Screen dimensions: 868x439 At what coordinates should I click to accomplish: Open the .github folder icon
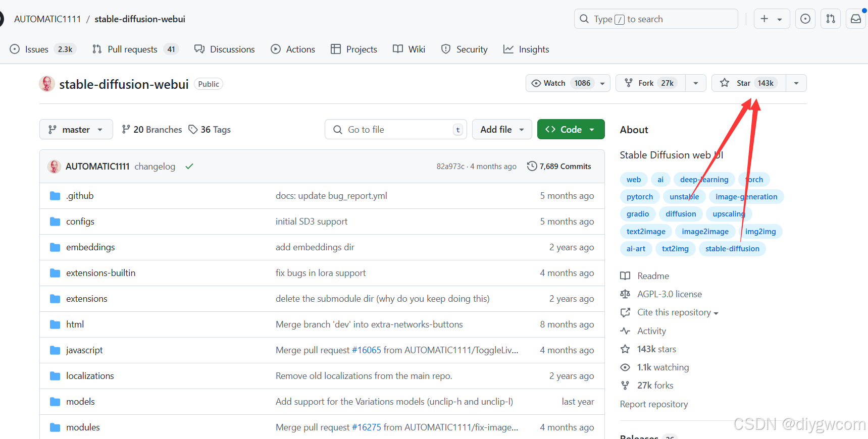55,196
